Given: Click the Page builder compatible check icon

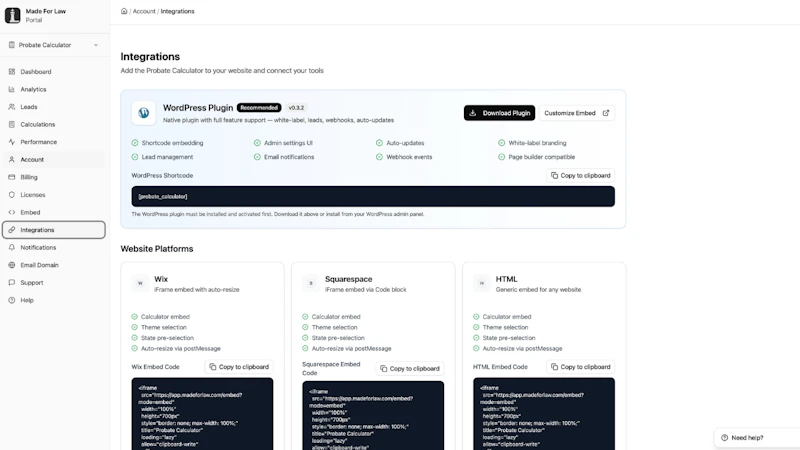Looking at the screenshot, I should tap(502, 157).
